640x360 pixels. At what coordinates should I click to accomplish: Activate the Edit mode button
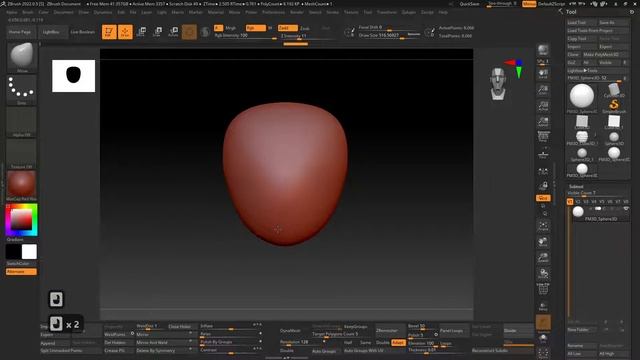(109, 32)
